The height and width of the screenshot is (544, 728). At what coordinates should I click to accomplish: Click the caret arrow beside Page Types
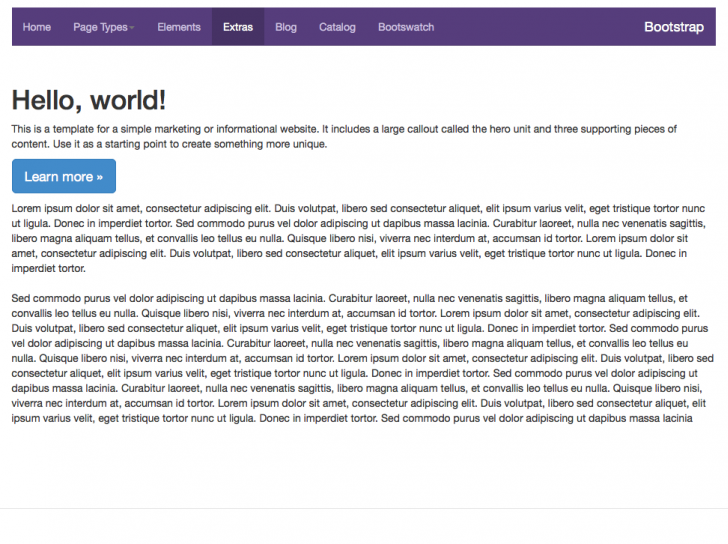[x=132, y=28]
